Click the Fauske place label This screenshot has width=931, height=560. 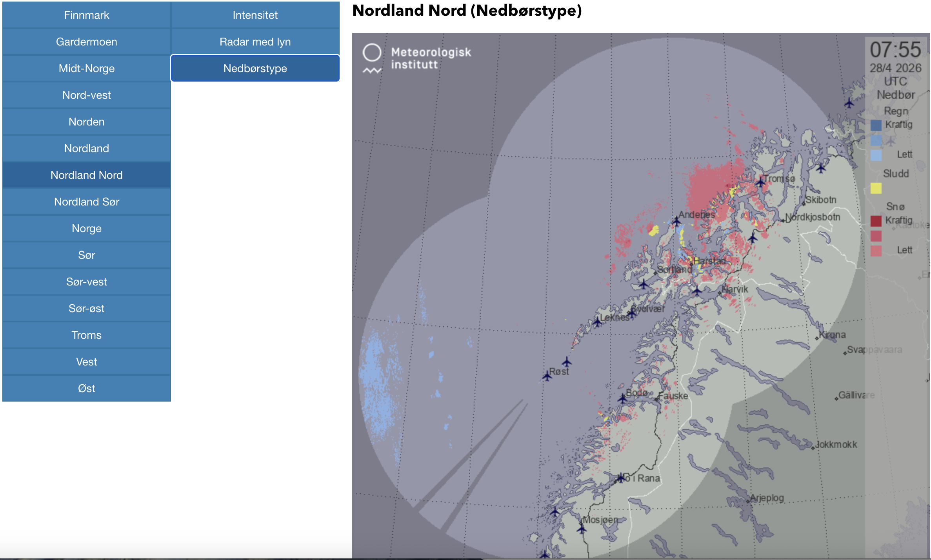pos(673,396)
